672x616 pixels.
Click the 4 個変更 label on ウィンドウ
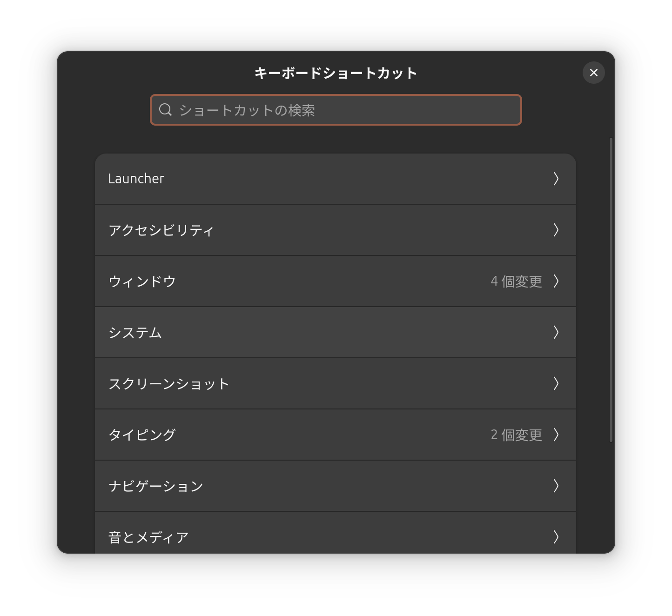click(x=516, y=281)
